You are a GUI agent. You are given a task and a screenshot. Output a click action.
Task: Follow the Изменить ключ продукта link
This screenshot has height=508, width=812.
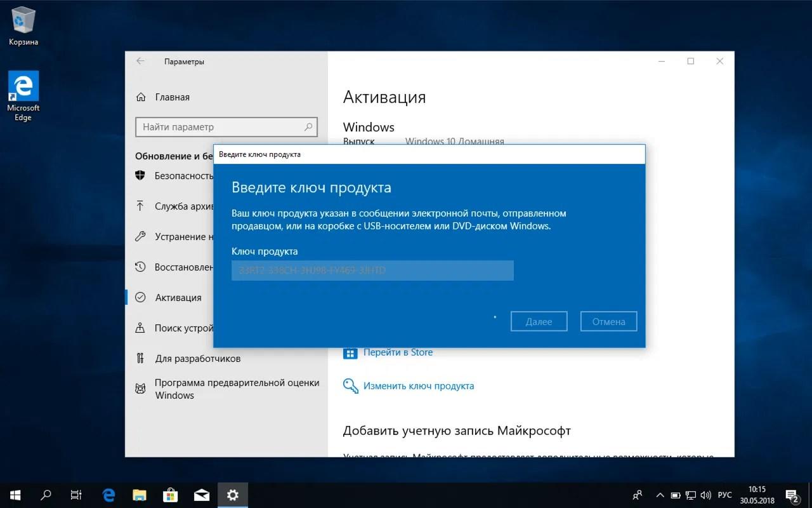419,385
